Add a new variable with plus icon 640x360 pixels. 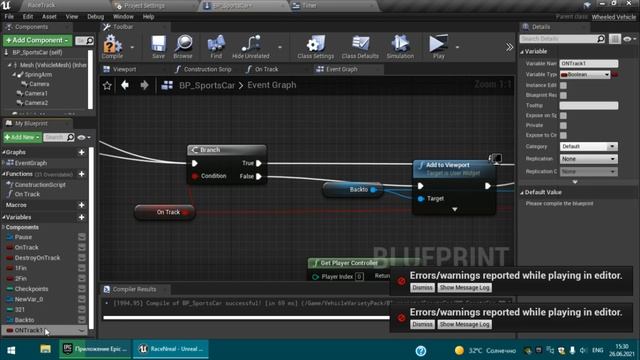tap(81, 217)
